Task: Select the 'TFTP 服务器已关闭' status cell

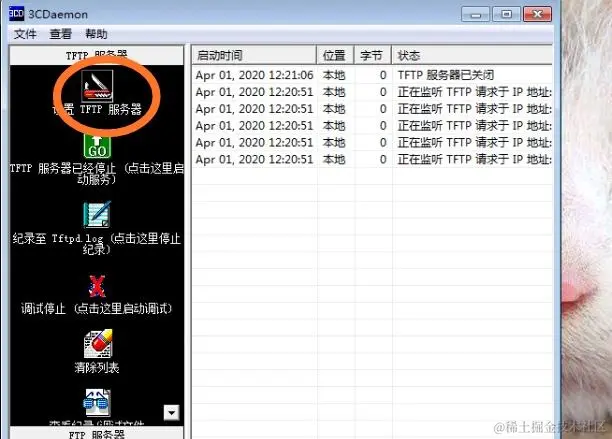Action: [446, 75]
